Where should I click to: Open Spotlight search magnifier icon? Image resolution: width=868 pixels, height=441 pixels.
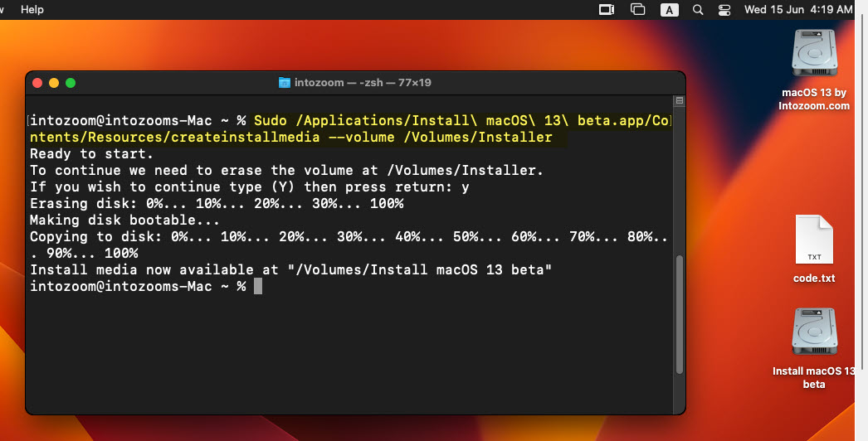[698, 9]
